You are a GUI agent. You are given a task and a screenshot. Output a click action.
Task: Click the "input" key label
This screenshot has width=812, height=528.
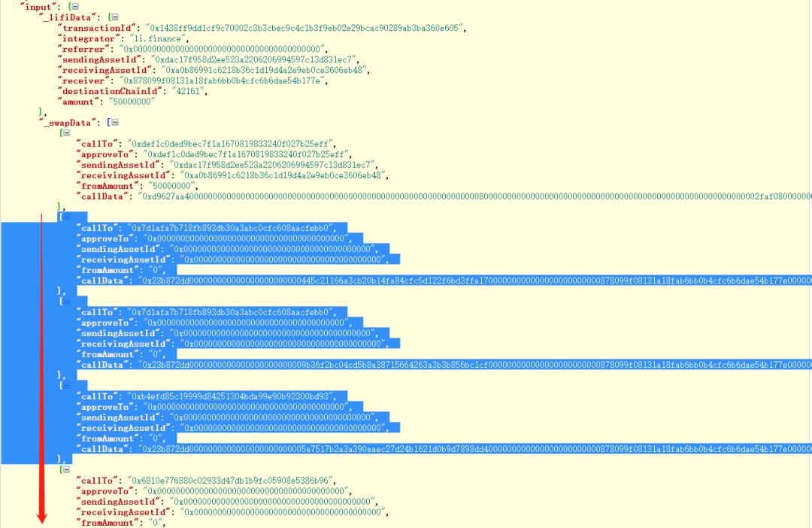click(x=38, y=7)
